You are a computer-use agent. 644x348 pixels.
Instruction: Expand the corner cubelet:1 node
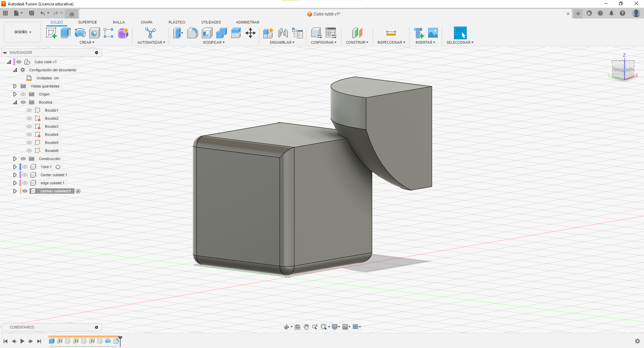15,191
